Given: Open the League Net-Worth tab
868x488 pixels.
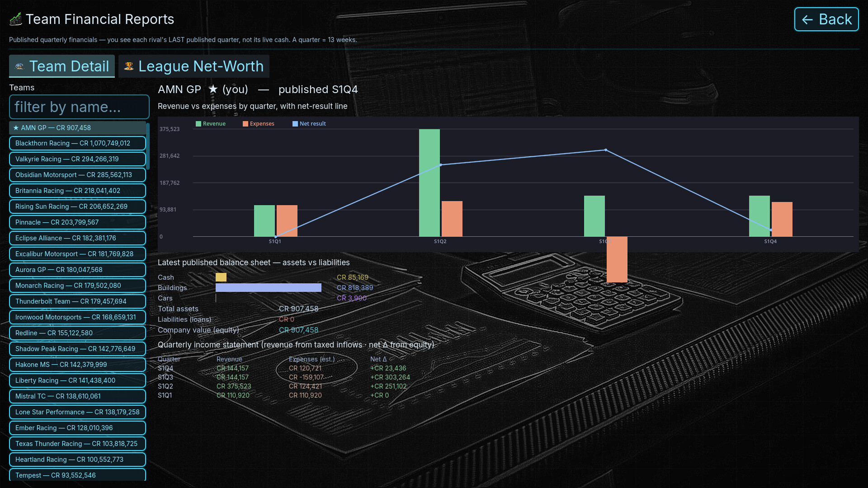Looking at the screenshot, I should point(194,66).
